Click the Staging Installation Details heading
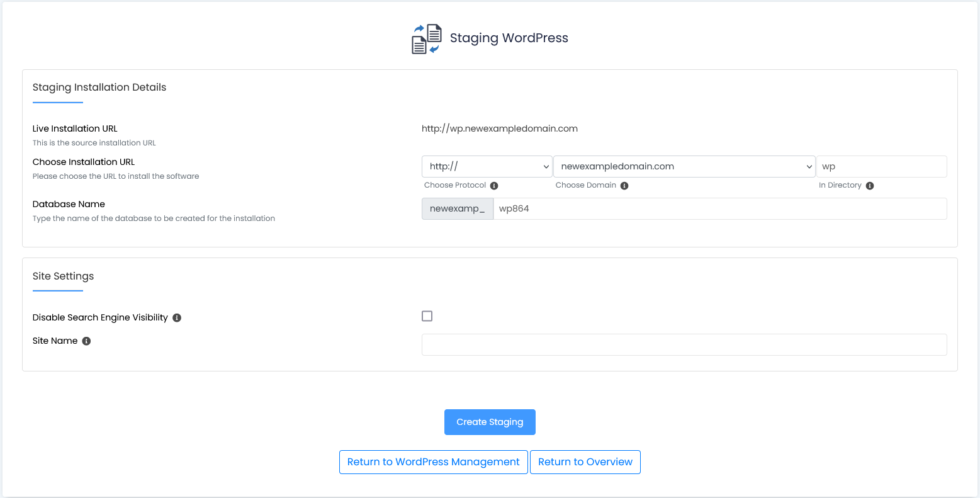Image resolution: width=980 pixels, height=498 pixels. pyautogui.click(x=99, y=88)
